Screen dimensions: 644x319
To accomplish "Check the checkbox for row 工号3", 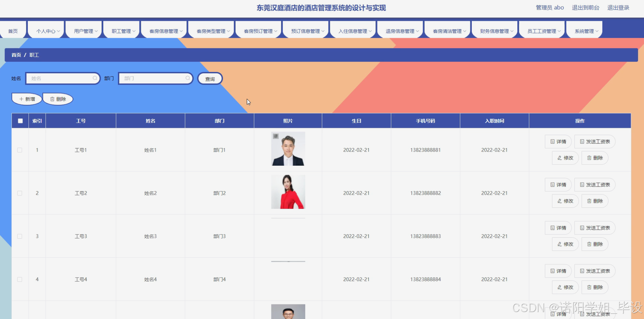I will 20,236.
